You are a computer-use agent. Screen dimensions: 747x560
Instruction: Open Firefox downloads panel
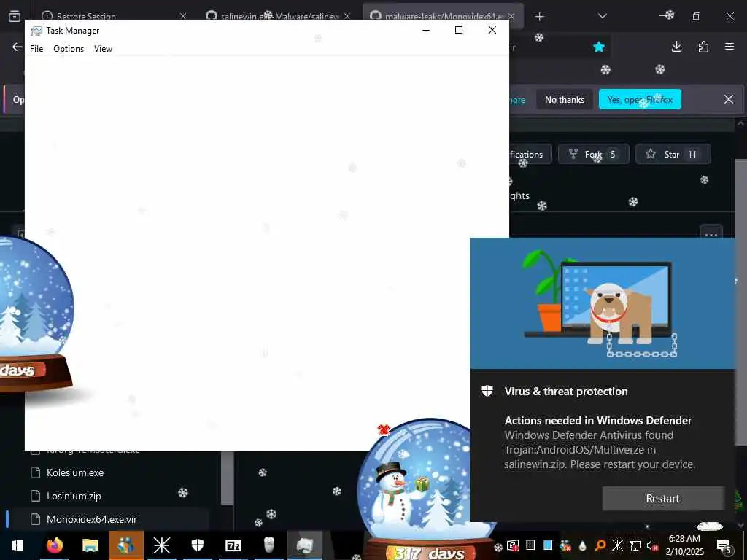(676, 47)
